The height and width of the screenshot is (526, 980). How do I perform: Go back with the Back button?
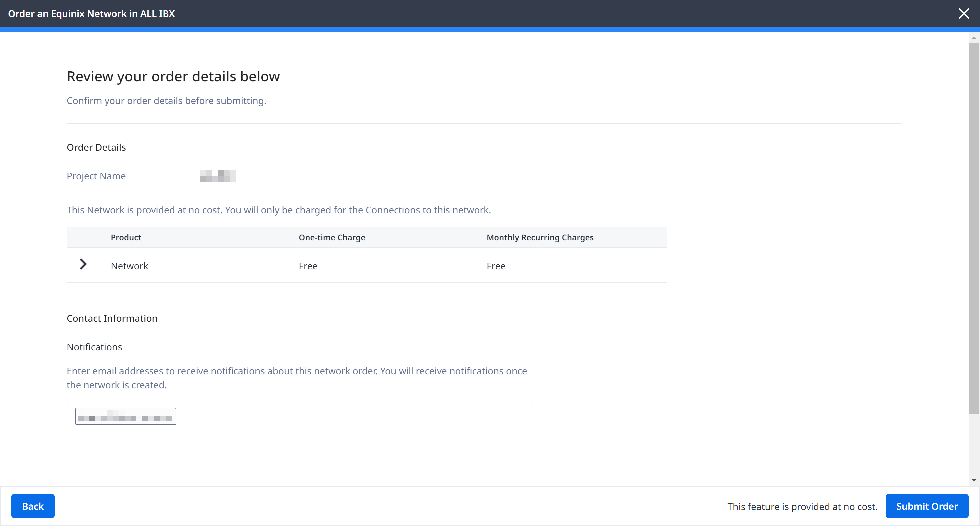(33, 506)
